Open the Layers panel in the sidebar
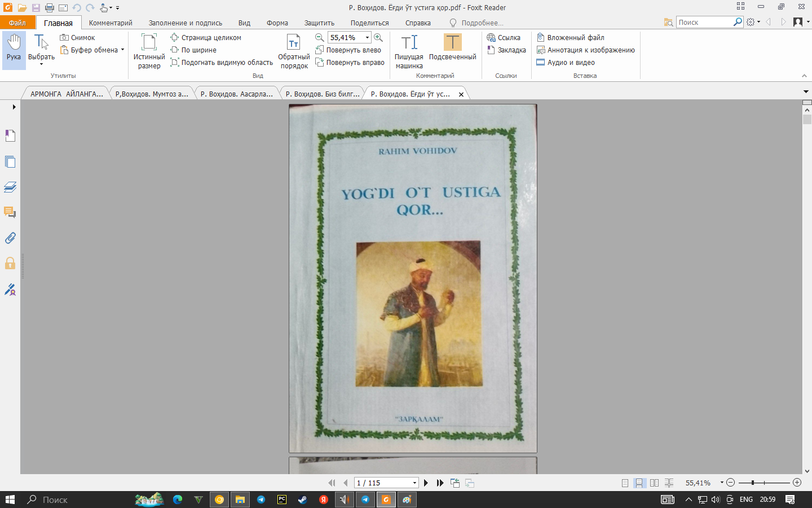This screenshot has width=812, height=508. click(10, 187)
